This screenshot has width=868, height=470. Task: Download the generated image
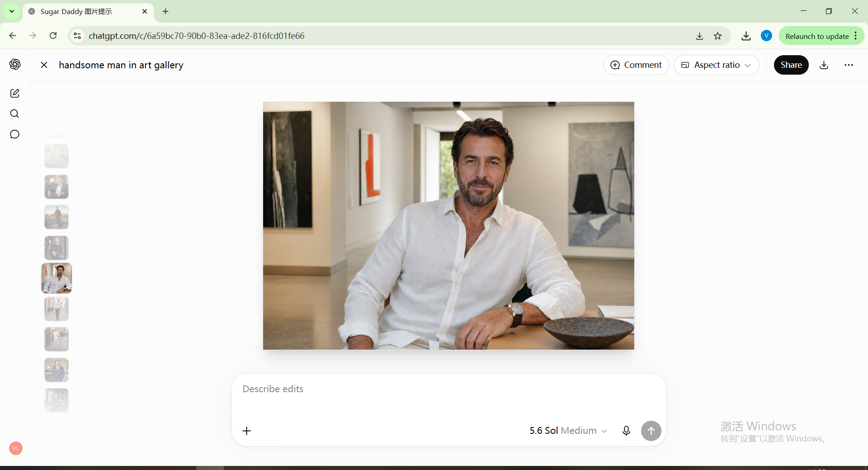tap(824, 65)
